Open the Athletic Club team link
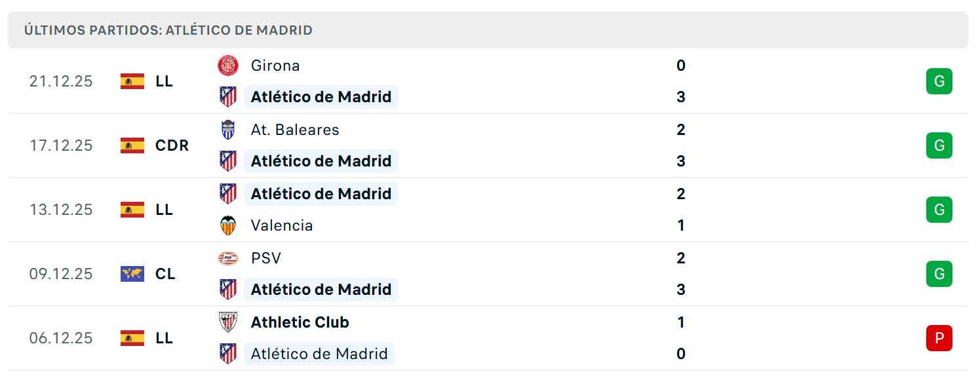Screen dimensions: 980x382 [x=300, y=322]
